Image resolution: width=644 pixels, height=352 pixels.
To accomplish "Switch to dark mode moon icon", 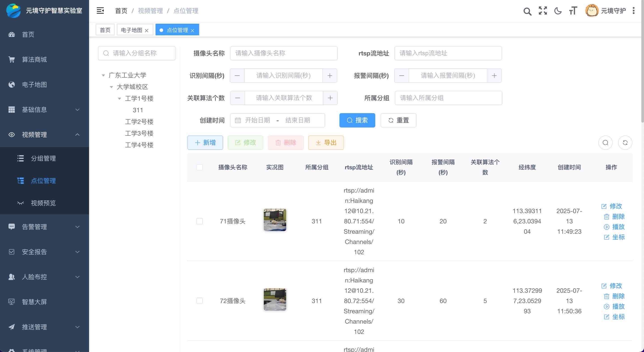I will click(x=558, y=11).
